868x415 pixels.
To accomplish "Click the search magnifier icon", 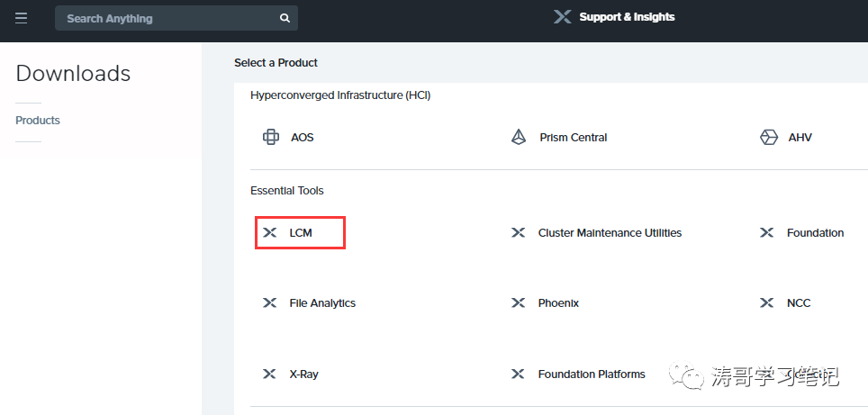I will [285, 18].
